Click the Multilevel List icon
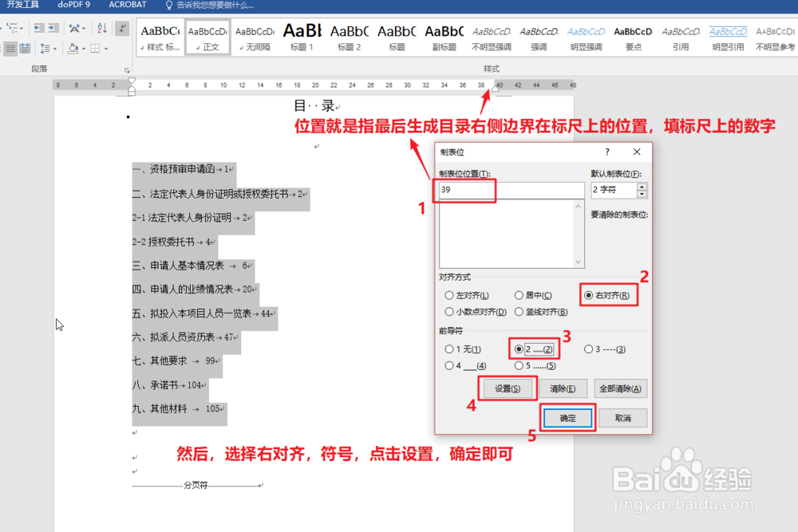Viewport: 798px width, 532px height. pos(10,27)
